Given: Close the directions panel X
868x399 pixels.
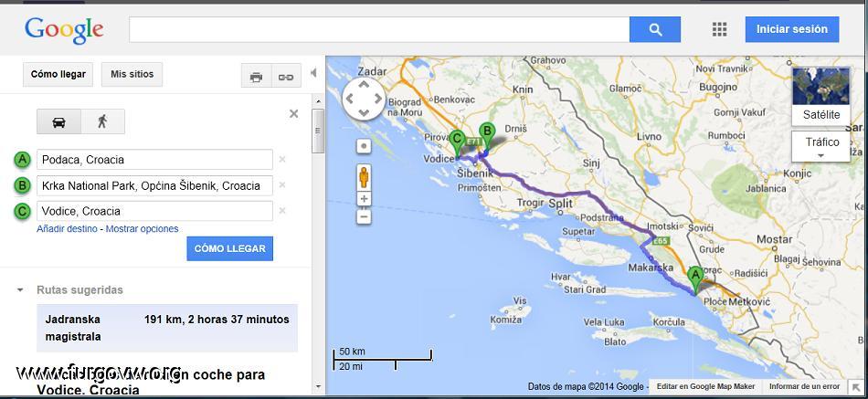Looking at the screenshot, I should click(294, 113).
